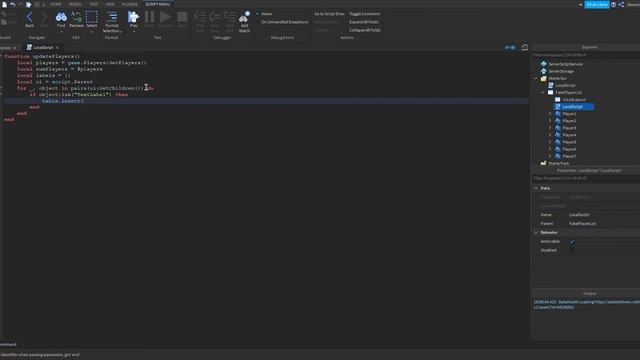640x360 pixels.
Task: Select Player4 label in Explorer
Action: point(569,135)
